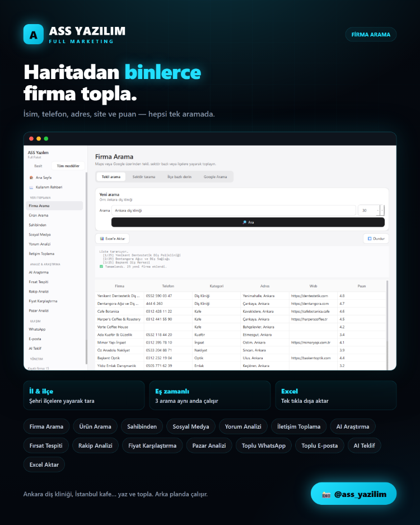Click the @ass_yazilim button
Image resolution: width=420 pixels, height=525 pixels.
(x=353, y=494)
